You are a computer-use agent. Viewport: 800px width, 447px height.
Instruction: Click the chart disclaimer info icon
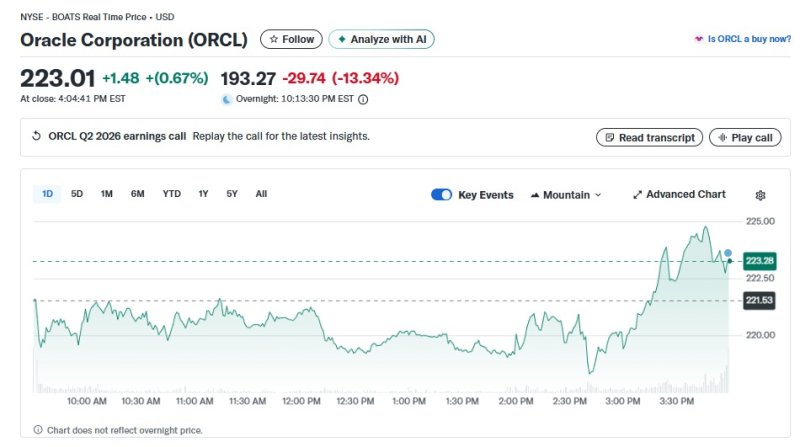pyautogui.click(x=38, y=430)
